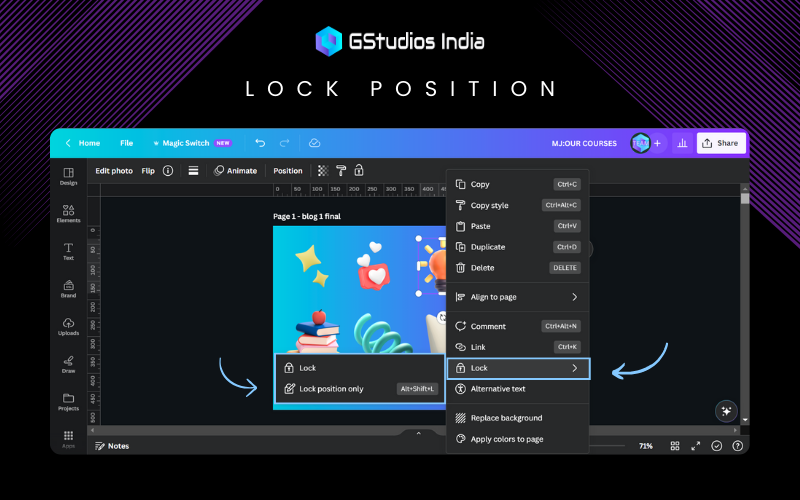Open image info icon in toolbar

coord(168,171)
